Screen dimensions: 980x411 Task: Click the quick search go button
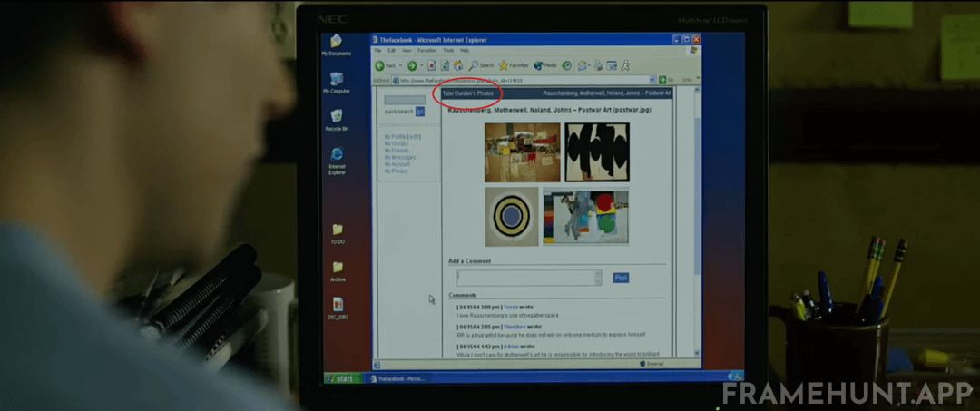pos(420,112)
